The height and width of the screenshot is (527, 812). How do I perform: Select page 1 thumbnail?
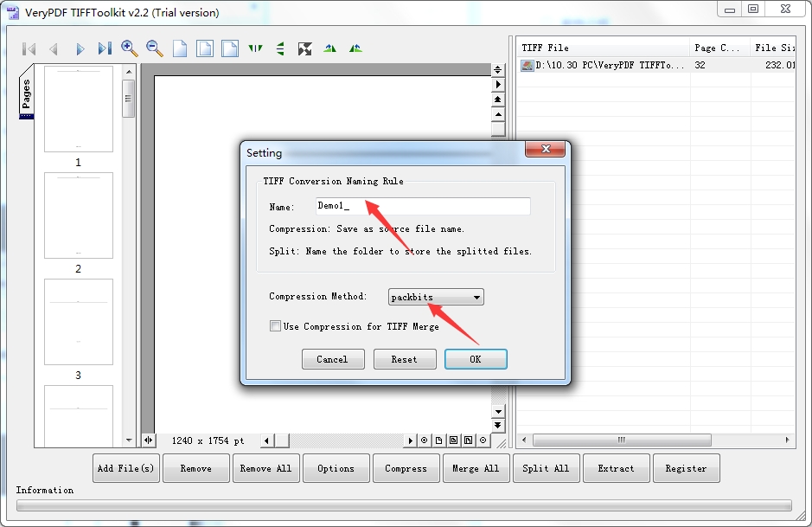78,109
